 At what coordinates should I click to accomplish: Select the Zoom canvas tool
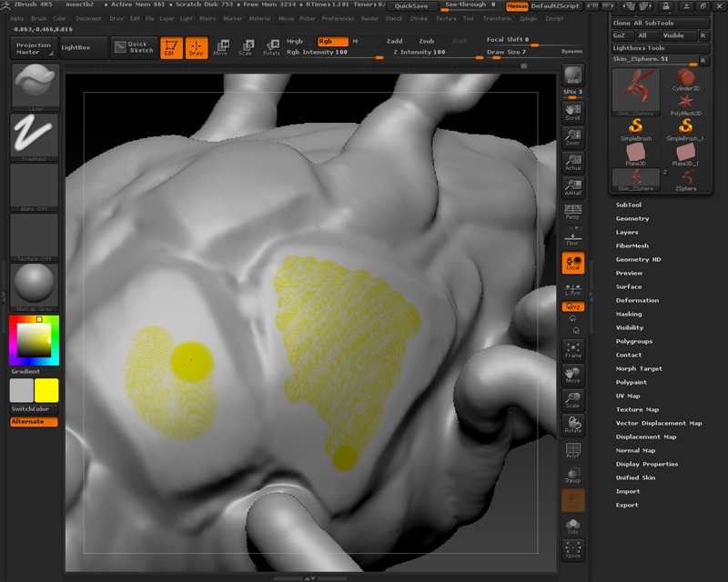pyautogui.click(x=573, y=137)
